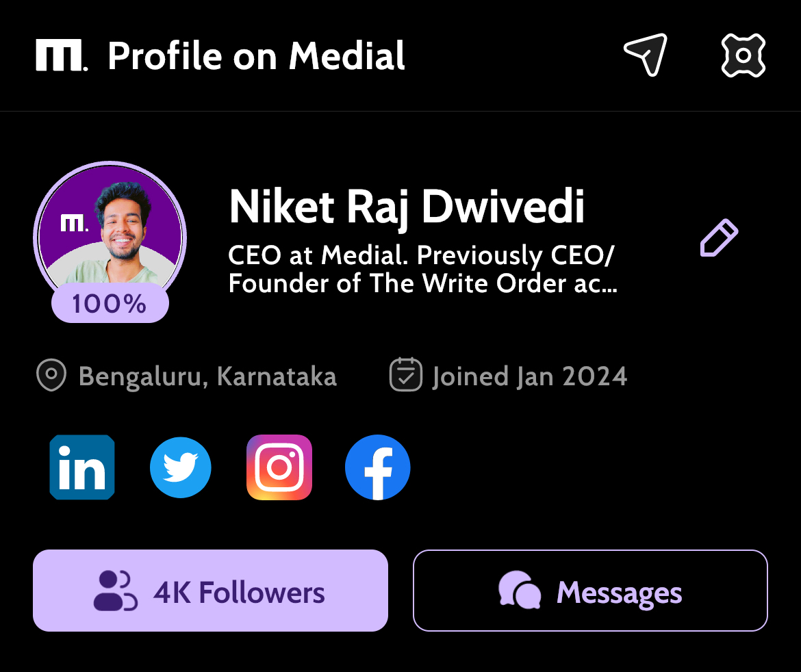Open the Facebook social link
This screenshot has width=801, height=672.
tap(377, 467)
